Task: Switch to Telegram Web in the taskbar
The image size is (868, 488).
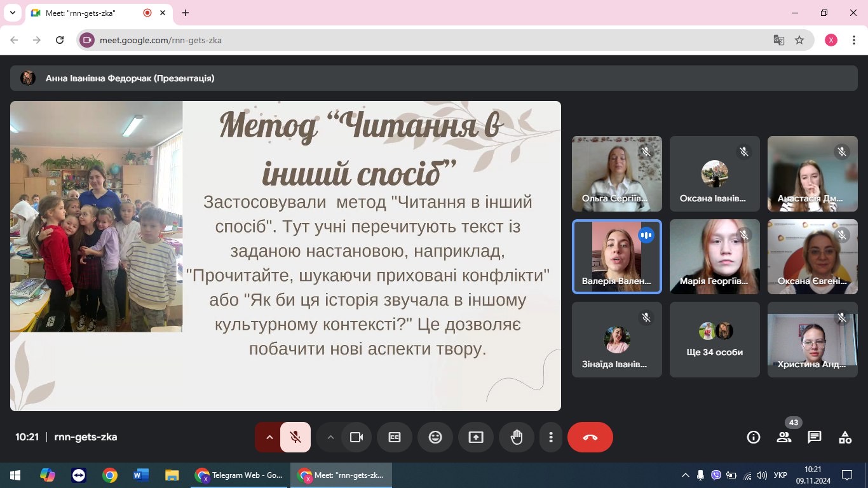Action: point(240,475)
